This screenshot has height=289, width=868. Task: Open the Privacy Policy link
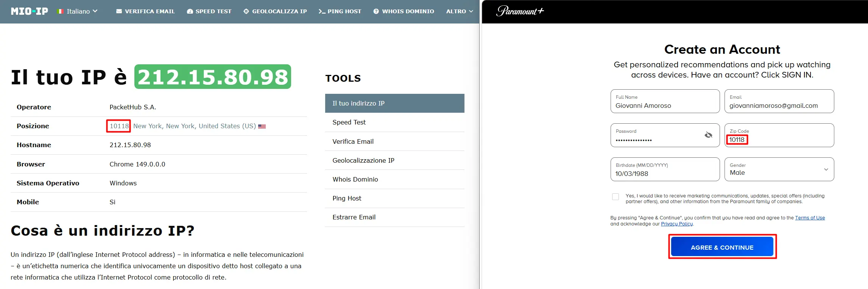[x=677, y=224]
